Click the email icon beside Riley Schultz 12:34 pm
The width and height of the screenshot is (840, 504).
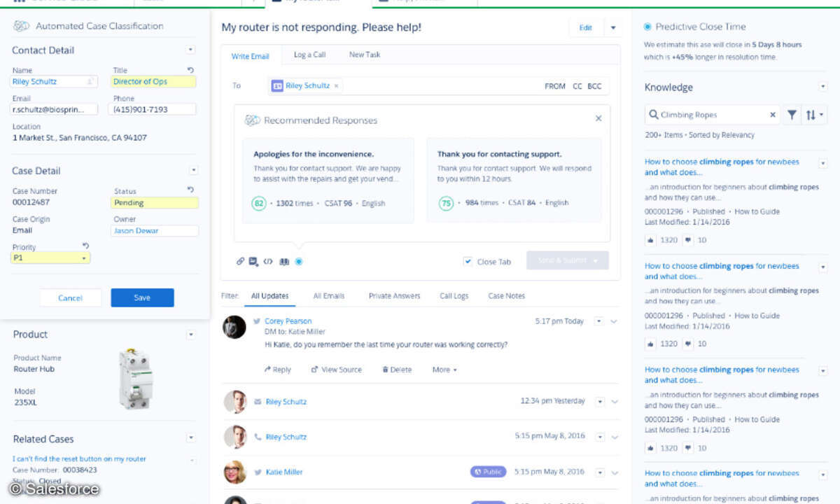(x=257, y=402)
